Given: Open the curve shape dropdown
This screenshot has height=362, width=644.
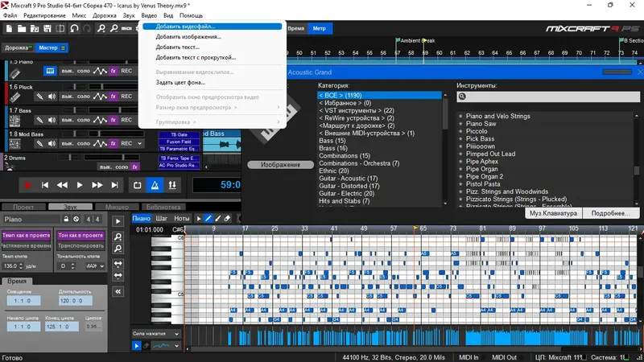Looking at the screenshot, I should [166, 346].
